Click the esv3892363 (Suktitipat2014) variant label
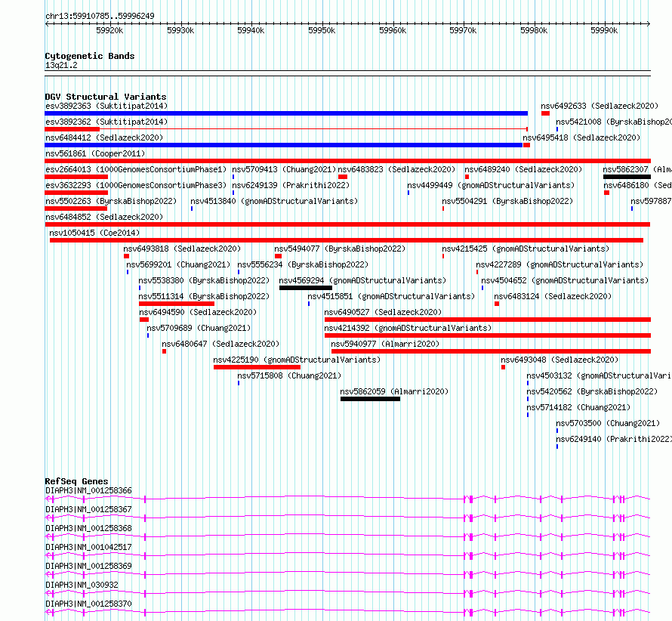Image resolution: width=672 pixels, height=621 pixels. (x=106, y=106)
